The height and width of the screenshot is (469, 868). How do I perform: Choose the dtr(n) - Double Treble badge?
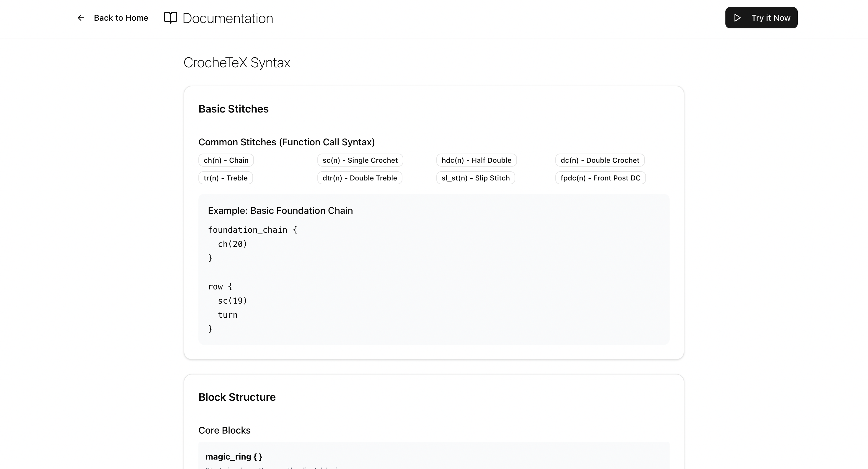click(x=360, y=178)
